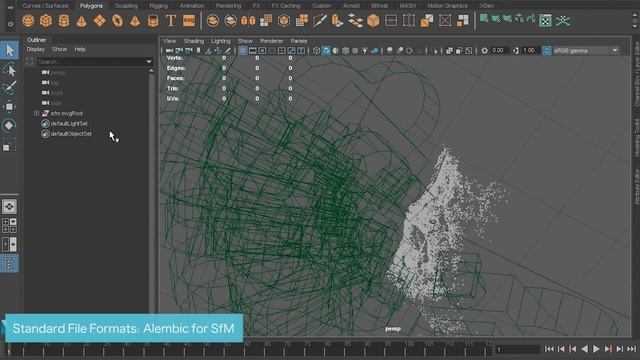
Task: Activate the Lasso select tool
Action: (9, 70)
